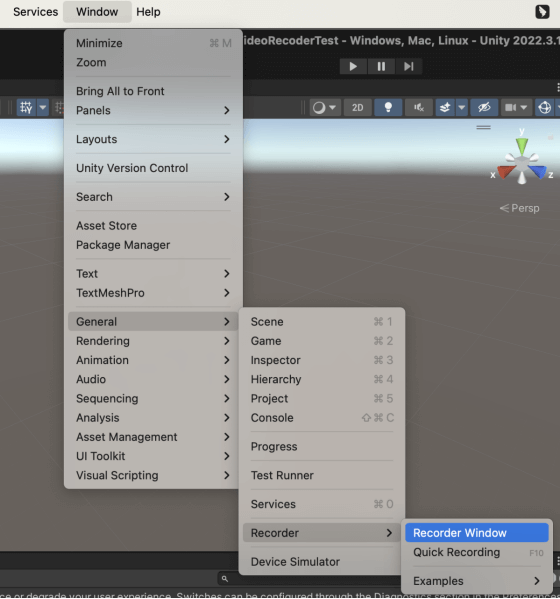Open scene effects dropdown arrow
Viewport: 560px width, 599px height.
tap(462, 108)
